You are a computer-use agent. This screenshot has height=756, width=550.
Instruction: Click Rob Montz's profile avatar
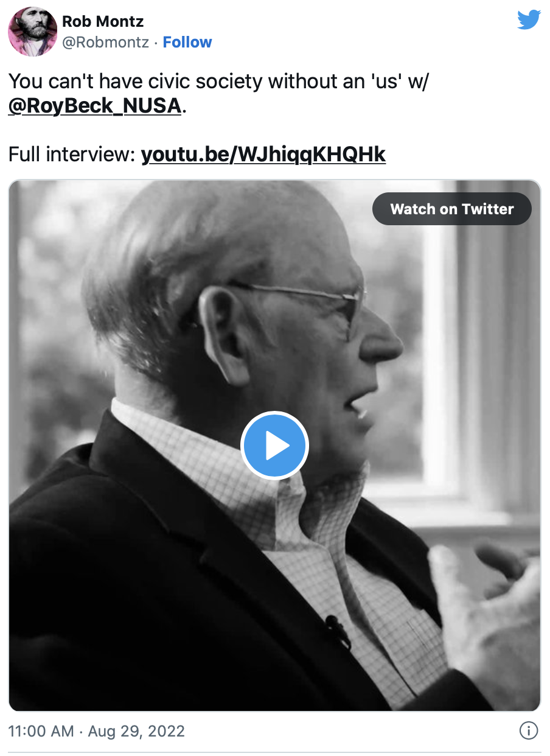tap(32, 32)
